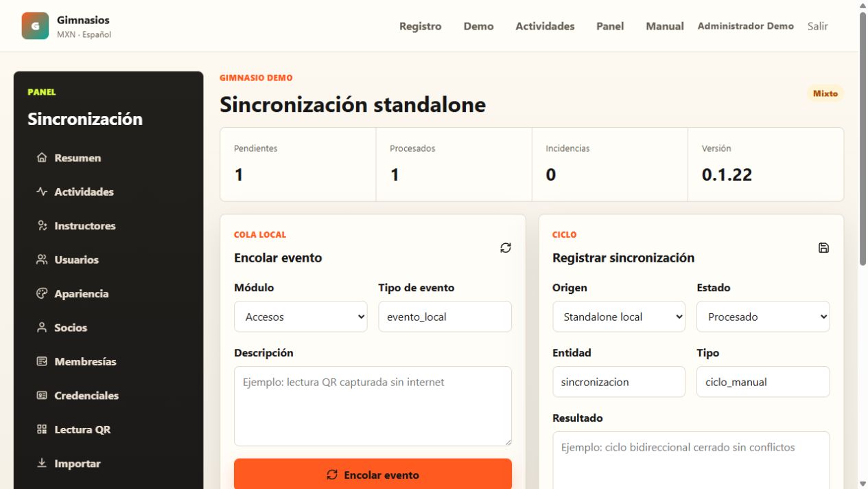868x489 pixels.
Task: Click the Pendientes stat card
Action: (298, 164)
